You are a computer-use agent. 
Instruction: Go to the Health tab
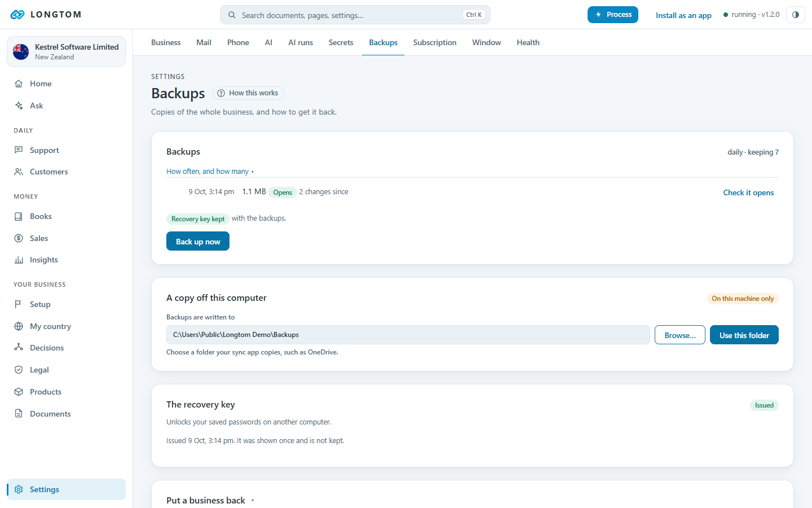pos(528,42)
